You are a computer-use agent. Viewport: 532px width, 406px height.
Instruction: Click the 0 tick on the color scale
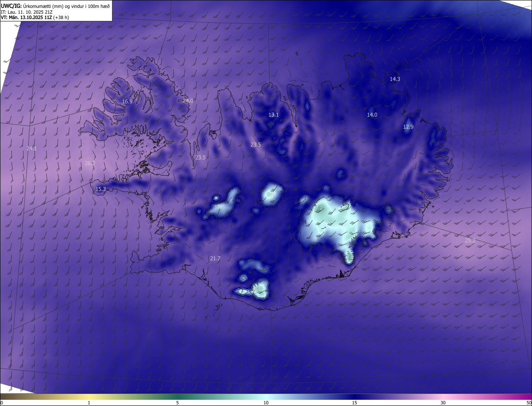coord(2,403)
